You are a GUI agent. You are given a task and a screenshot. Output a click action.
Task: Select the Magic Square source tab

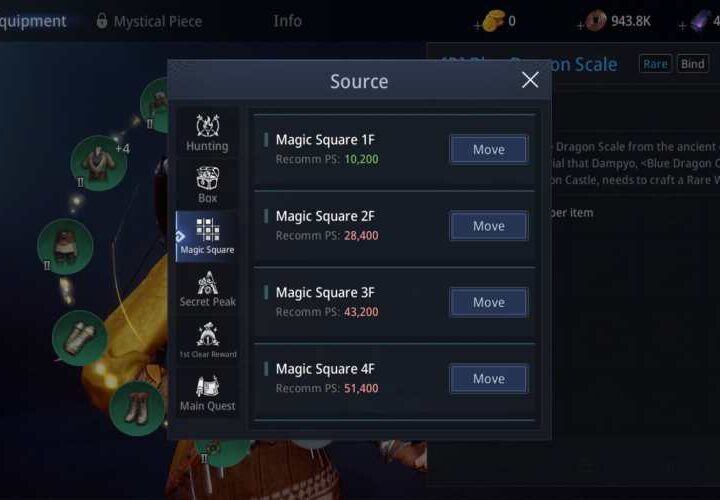click(207, 236)
